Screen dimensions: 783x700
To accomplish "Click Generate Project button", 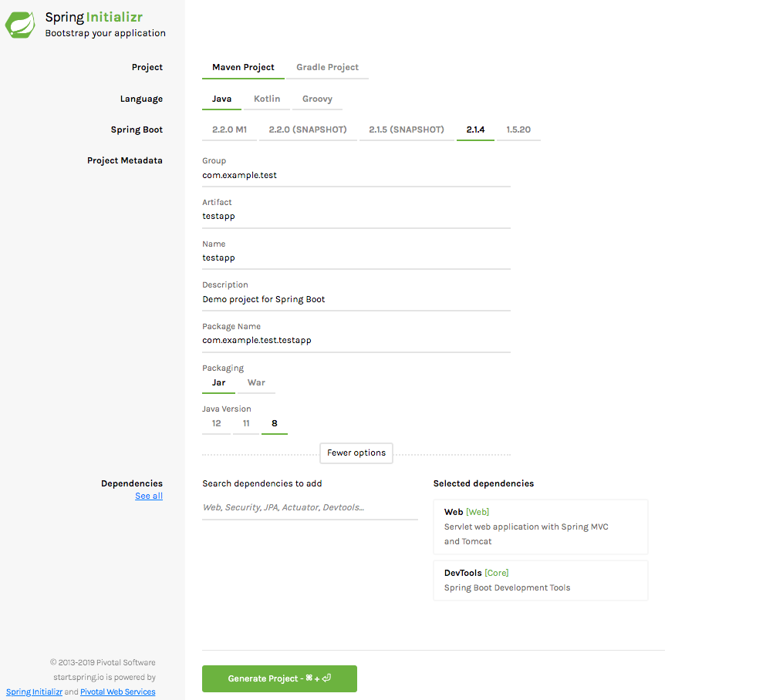I will [x=279, y=678].
